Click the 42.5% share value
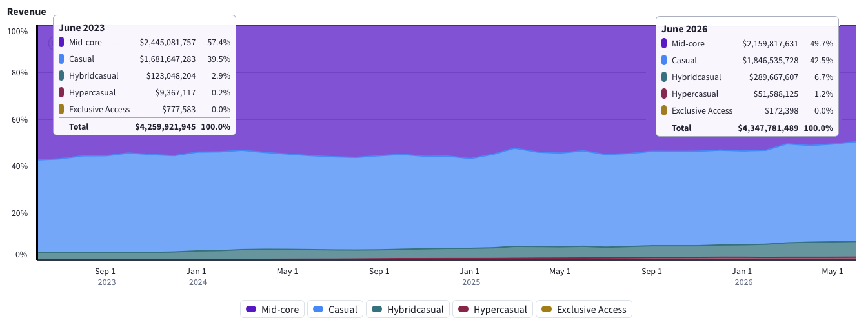 [x=822, y=60]
